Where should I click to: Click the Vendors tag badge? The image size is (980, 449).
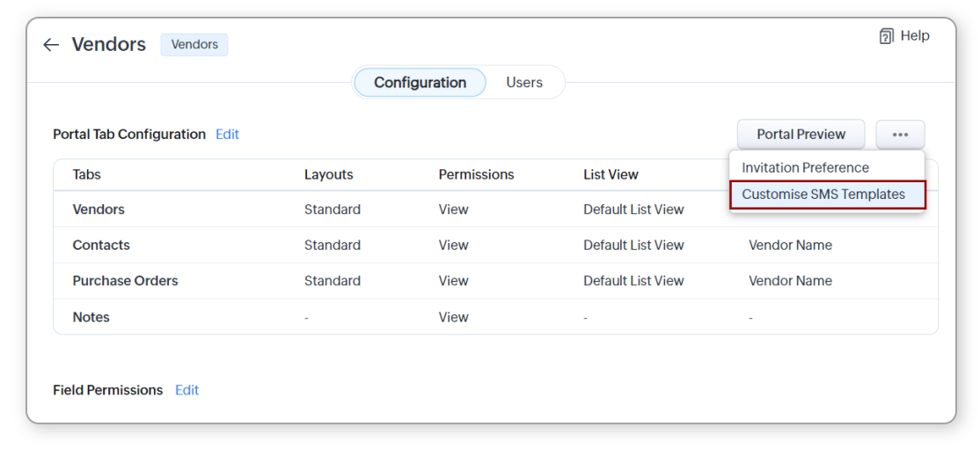point(194,45)
